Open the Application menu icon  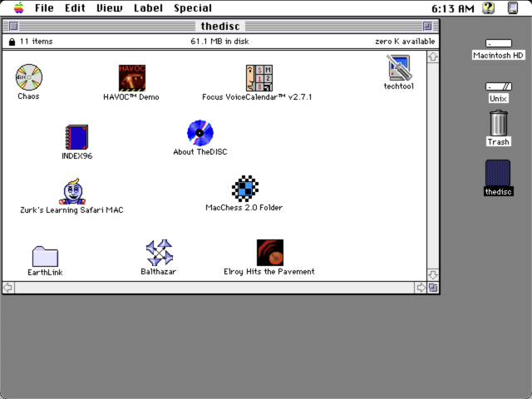(513, 7)
